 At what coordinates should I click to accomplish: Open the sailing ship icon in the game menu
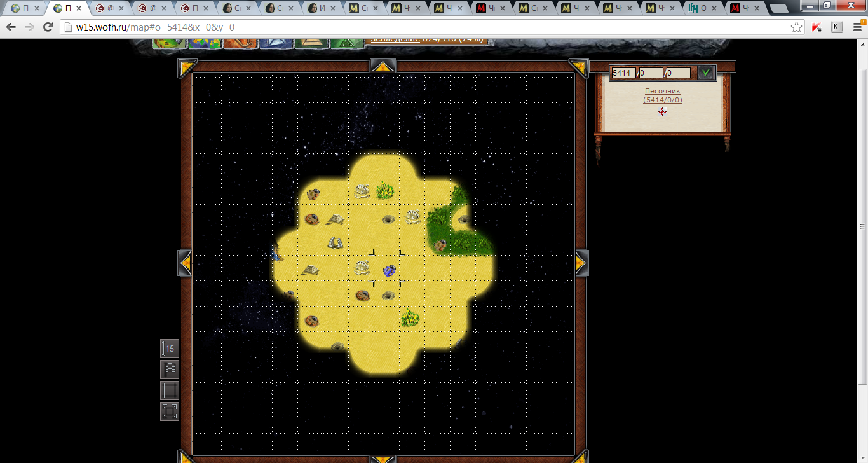[x=276, y=43]
